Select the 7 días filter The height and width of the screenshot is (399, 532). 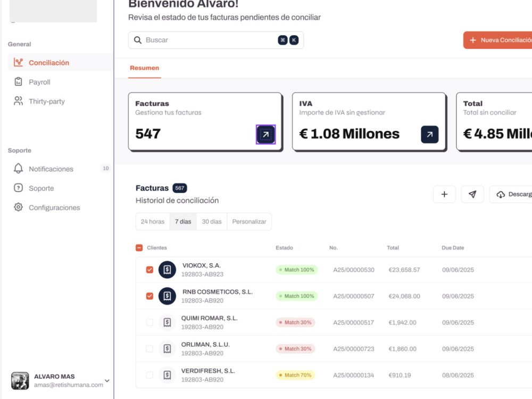point(183,221)
